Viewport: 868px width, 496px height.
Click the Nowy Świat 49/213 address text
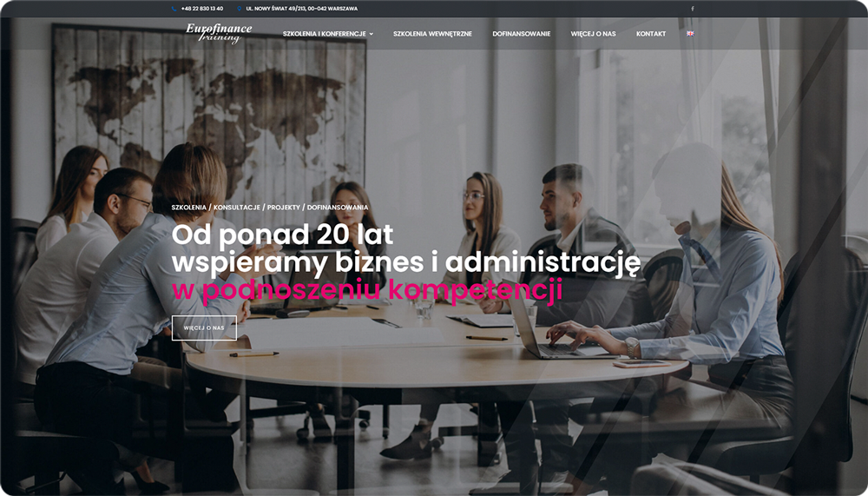[302, 9]
